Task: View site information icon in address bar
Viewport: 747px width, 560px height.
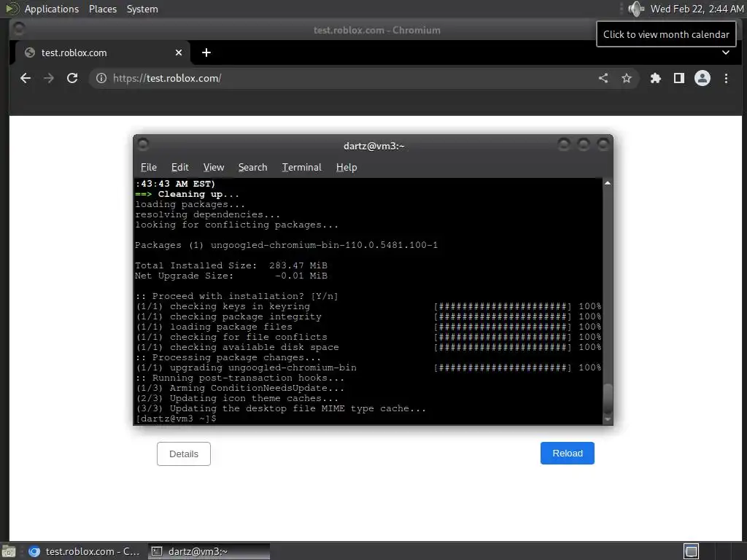Action: click(x=101, y=78)
